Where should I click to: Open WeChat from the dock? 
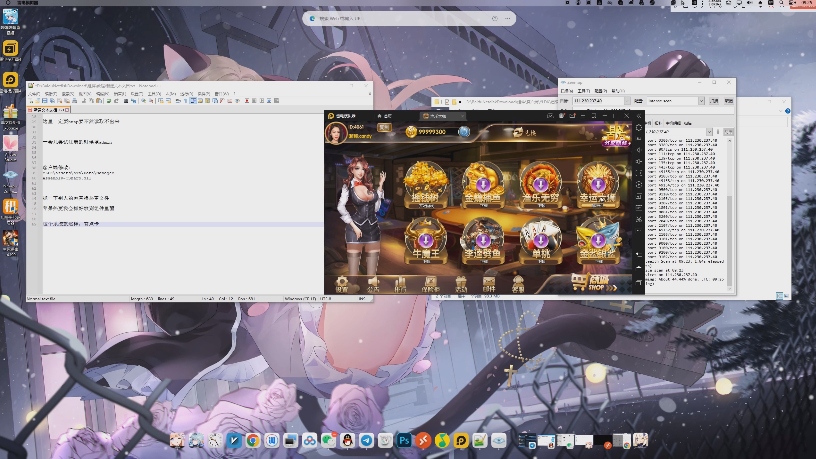pyautogui.click(x=328, y=441)
